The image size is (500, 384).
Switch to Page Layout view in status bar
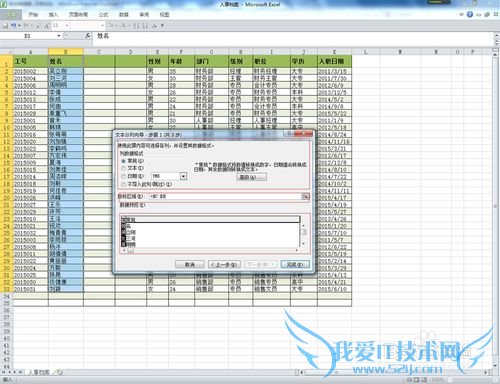[417, 380]
